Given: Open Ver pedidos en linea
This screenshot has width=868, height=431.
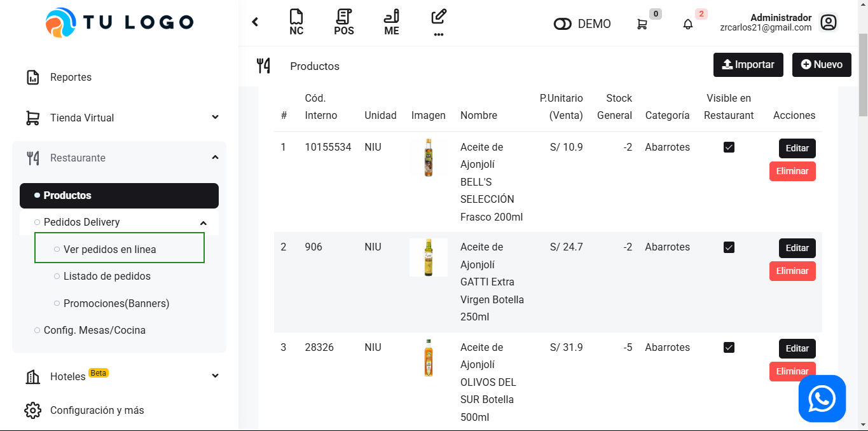Looking at the screenshot, I should coord(109,249).
